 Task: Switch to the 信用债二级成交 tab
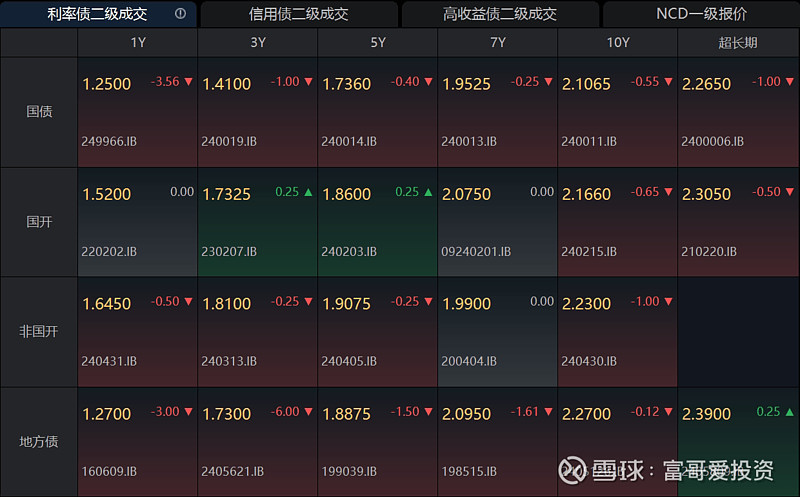298,14
